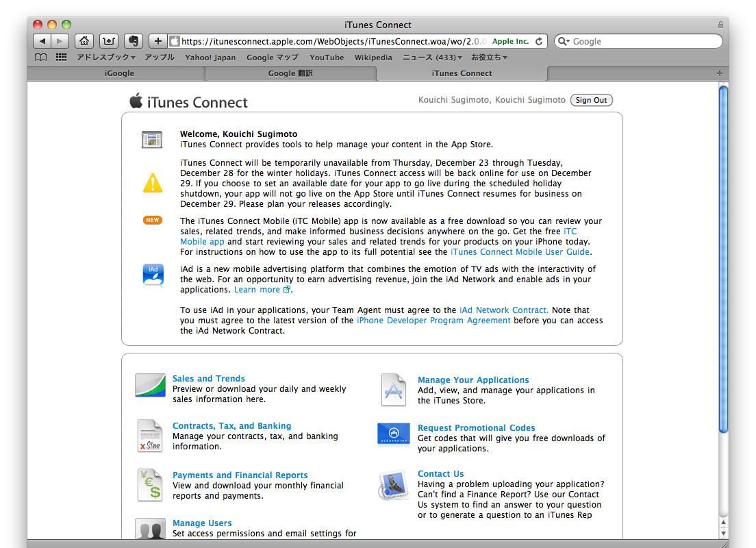Click the Request Promotional Codes icon
756x548 pixels.
[394, 434]
